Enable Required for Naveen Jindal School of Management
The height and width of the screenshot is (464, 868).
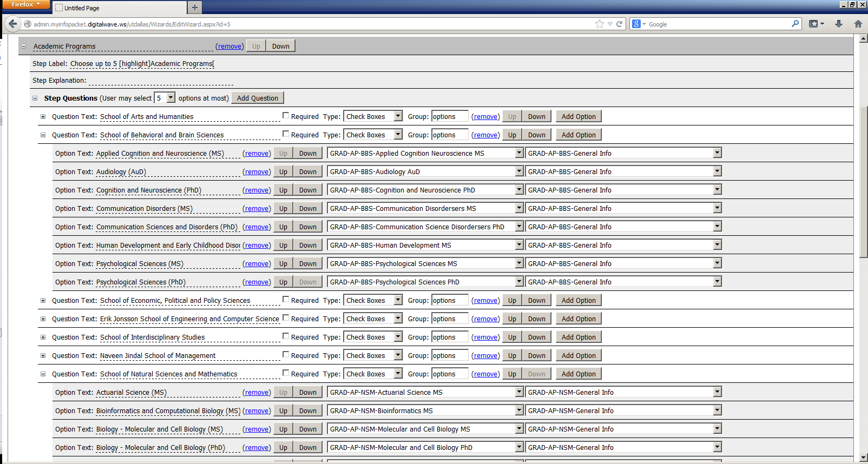286,355
